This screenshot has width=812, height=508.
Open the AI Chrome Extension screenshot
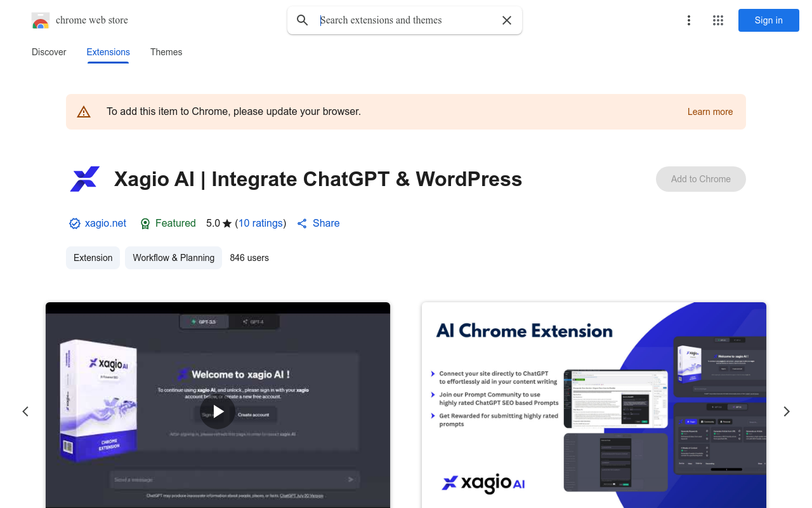[594, 405]
